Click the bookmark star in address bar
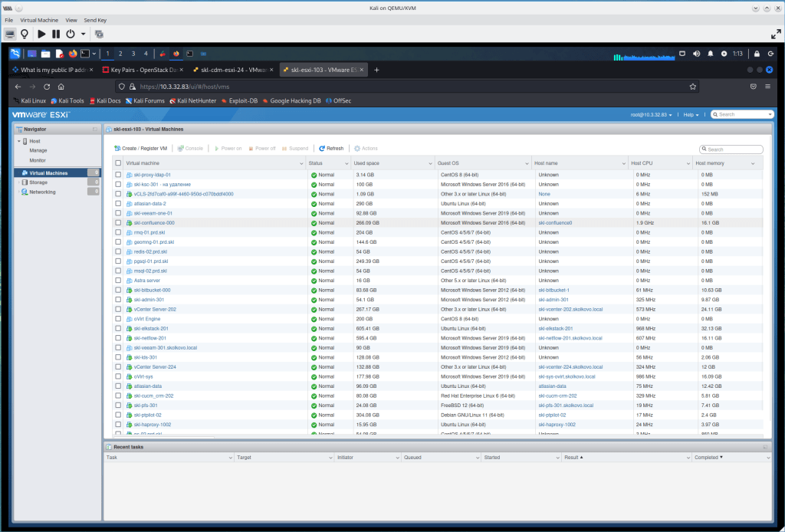The image size is (785, 532). tap(692, 87)
